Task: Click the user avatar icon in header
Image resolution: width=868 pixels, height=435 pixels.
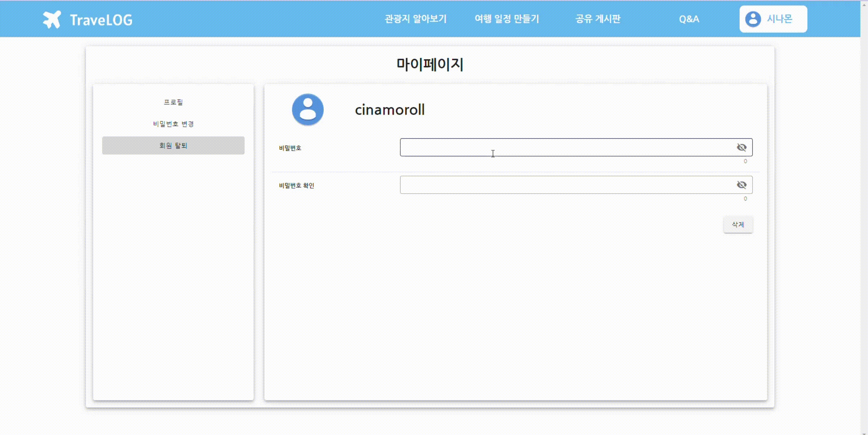Action: tap(753, 19)
